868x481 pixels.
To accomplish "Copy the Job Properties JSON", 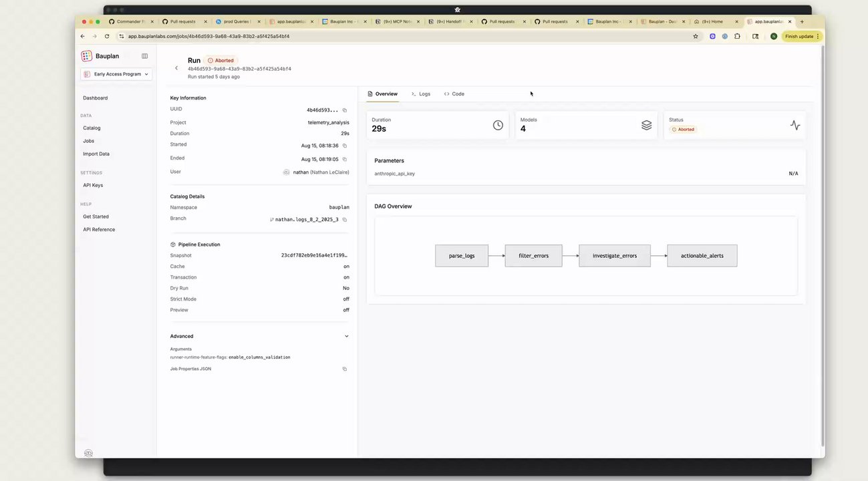I will 345,369.
